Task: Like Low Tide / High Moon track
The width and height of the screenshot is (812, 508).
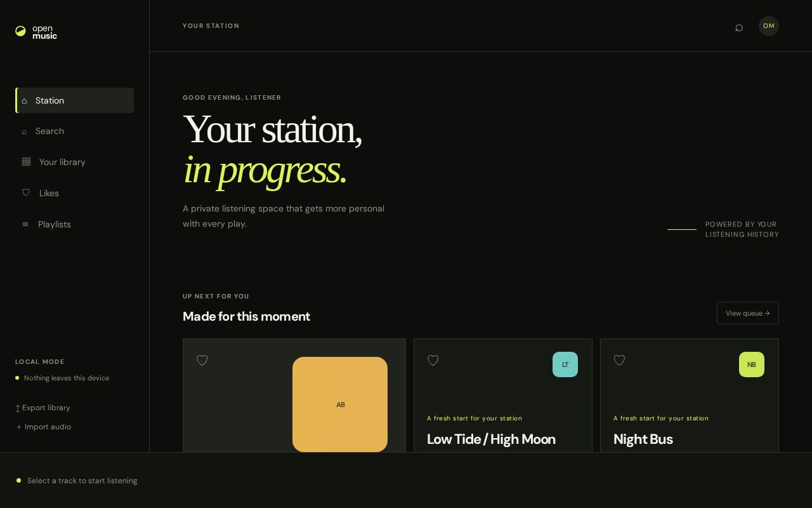Action: click(433, 360)
